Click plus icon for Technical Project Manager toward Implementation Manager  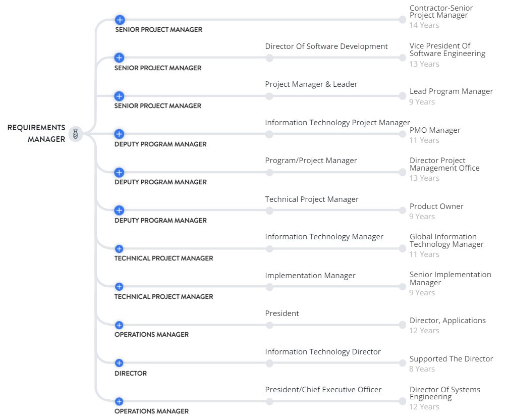pyautogui.click(x=119, y=287)
